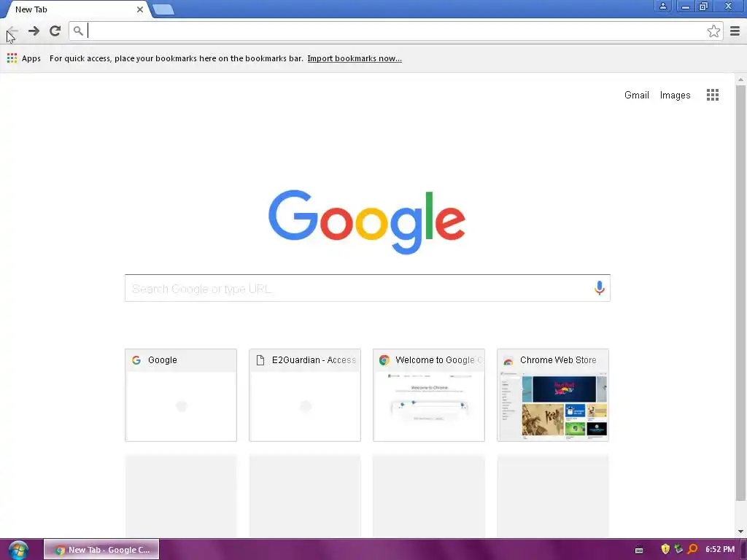Open the yellow security shield tray icon
This screenshot has width=747, height=560.
point(665,550)
